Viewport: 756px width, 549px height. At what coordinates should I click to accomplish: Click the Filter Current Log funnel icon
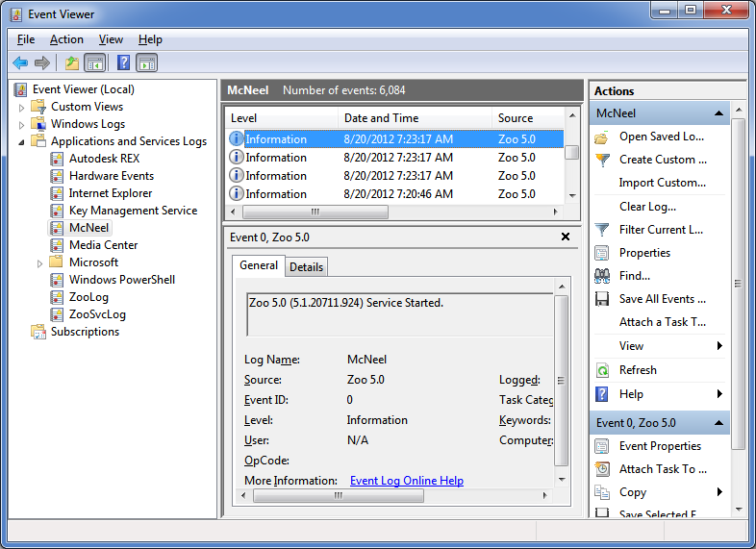602,230
